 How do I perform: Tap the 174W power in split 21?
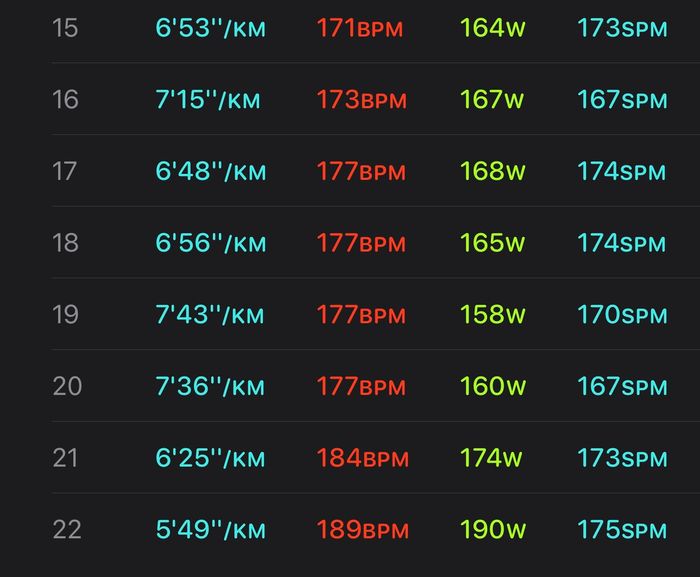pyautogui.click(x=491, y=458)
